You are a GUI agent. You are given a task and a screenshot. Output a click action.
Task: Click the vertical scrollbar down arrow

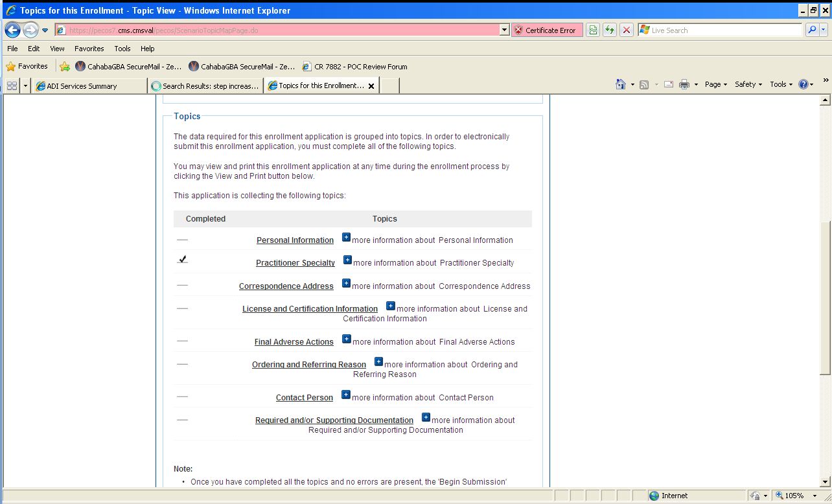(x=826, y=481)
